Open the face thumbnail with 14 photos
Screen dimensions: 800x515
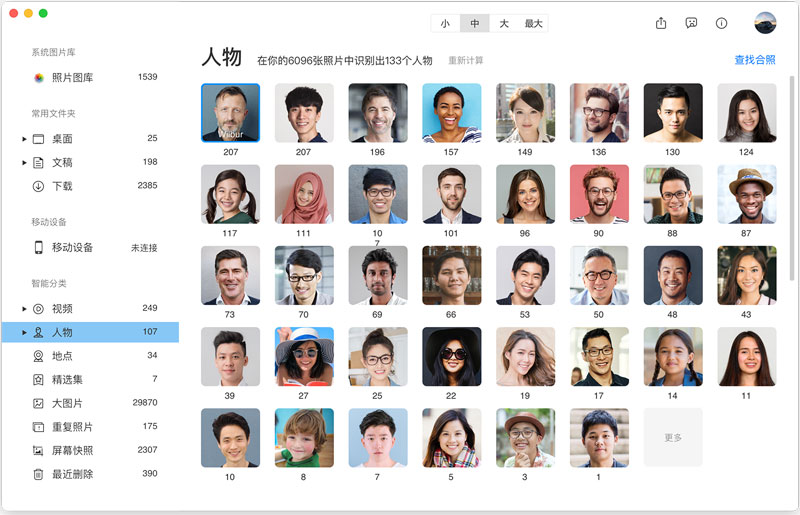673,356
